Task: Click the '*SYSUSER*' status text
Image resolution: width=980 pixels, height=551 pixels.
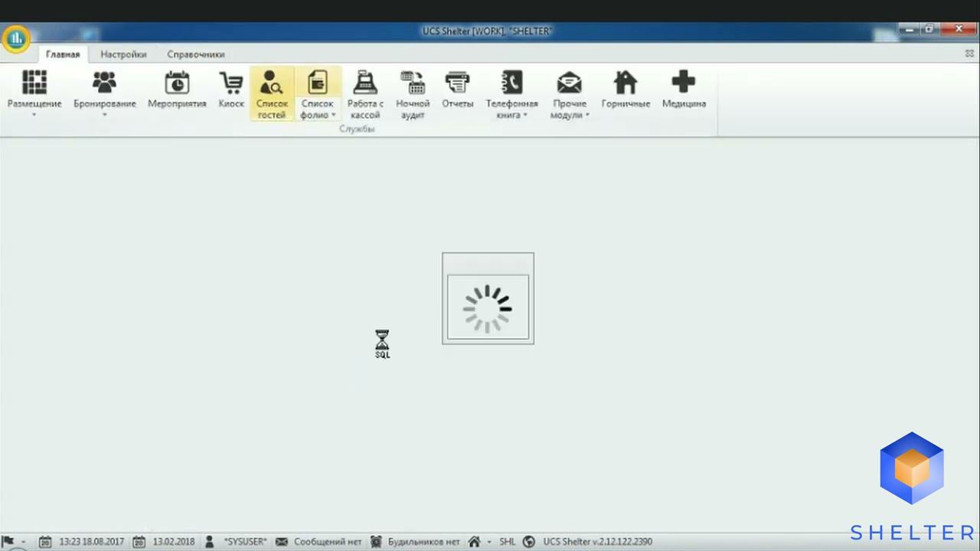Action: tap(245, 542)
